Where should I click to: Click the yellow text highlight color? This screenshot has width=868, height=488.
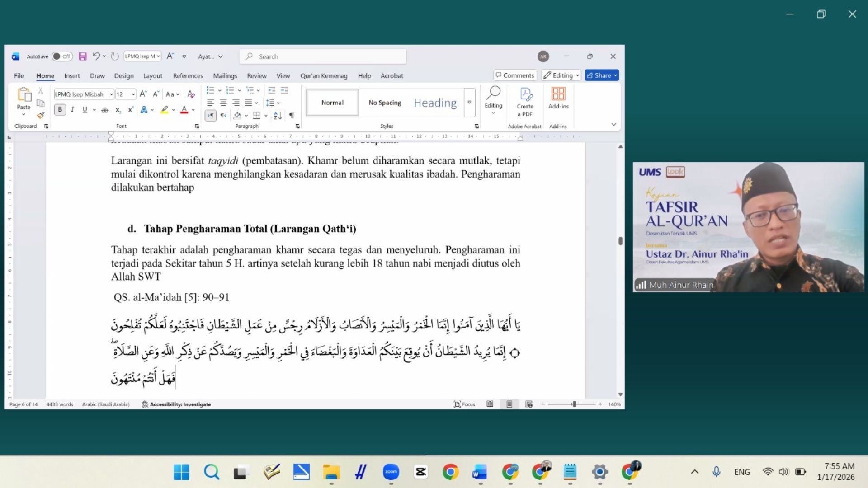tap(165, 110)
